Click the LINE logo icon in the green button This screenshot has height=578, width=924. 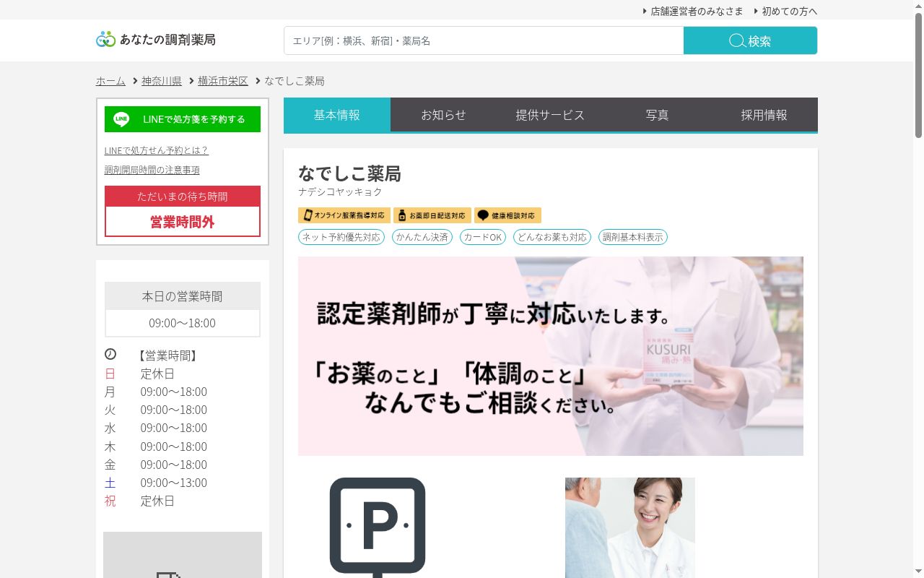[121, 119]
